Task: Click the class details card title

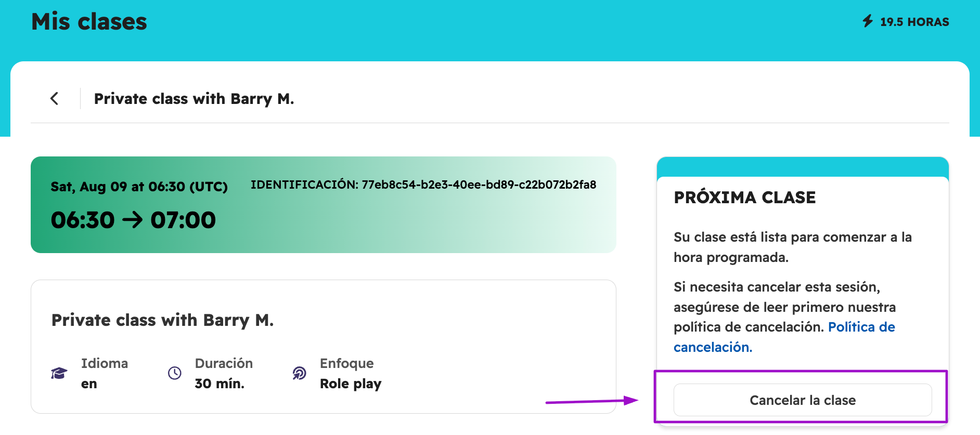Action: tap(162, 320)
